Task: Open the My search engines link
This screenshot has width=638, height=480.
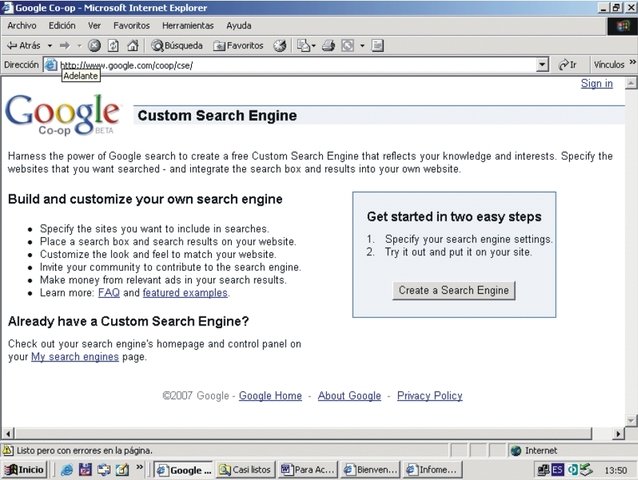Action: 75,357
